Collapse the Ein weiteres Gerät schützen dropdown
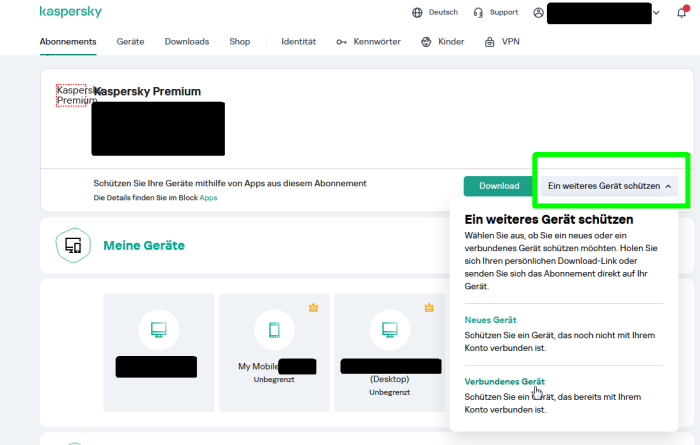The image size is (700, 445). coord(609,186)
